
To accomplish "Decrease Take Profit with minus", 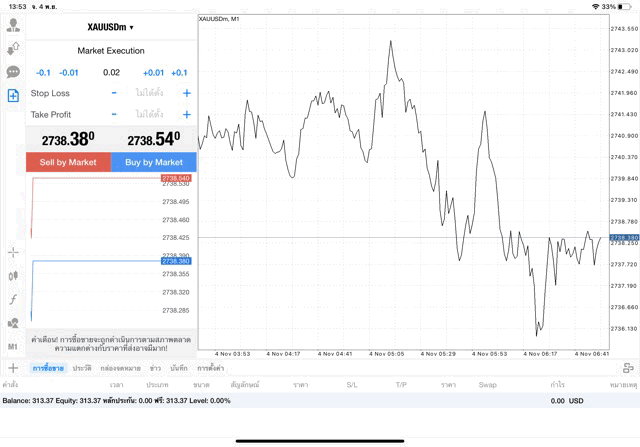I will 114,114.
